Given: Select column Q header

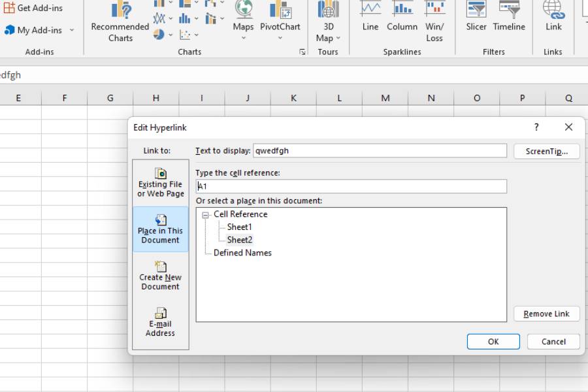Looking at the screenshot, I should [568, 98].
